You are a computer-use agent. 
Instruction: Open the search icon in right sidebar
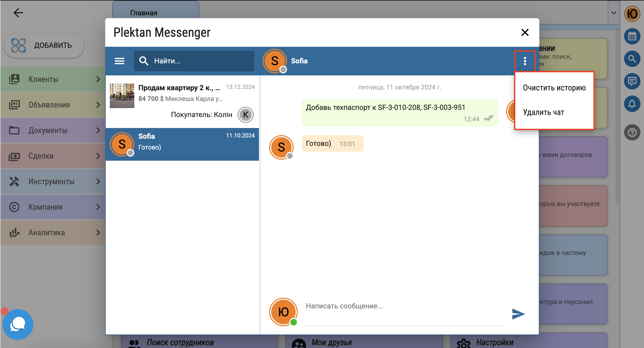pos(632,59)
